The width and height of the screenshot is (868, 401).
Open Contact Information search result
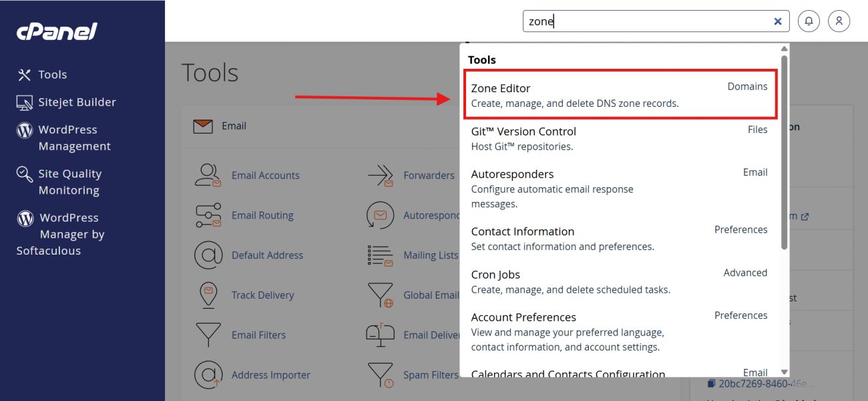(620, 239)
